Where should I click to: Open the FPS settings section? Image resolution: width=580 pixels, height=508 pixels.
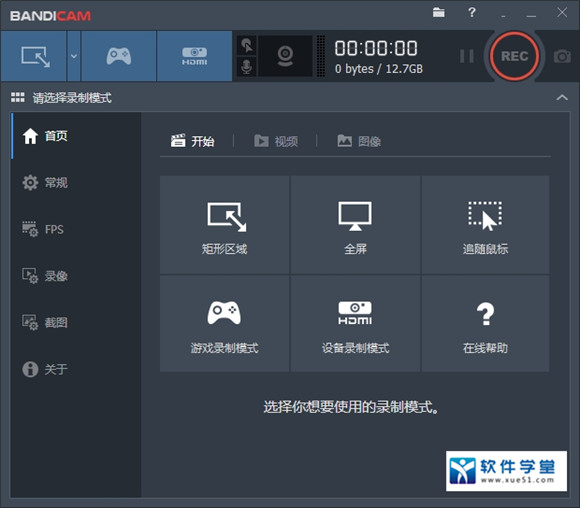coord(76,229)
